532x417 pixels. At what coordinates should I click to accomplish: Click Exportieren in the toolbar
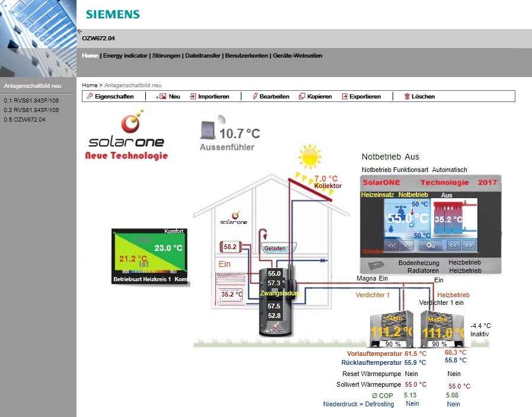pyautogui.click(x=361, y=96)
